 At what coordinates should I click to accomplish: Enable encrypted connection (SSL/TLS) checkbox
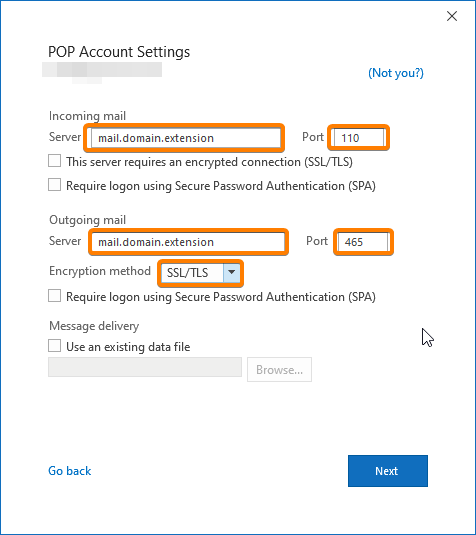click(55, 161)
